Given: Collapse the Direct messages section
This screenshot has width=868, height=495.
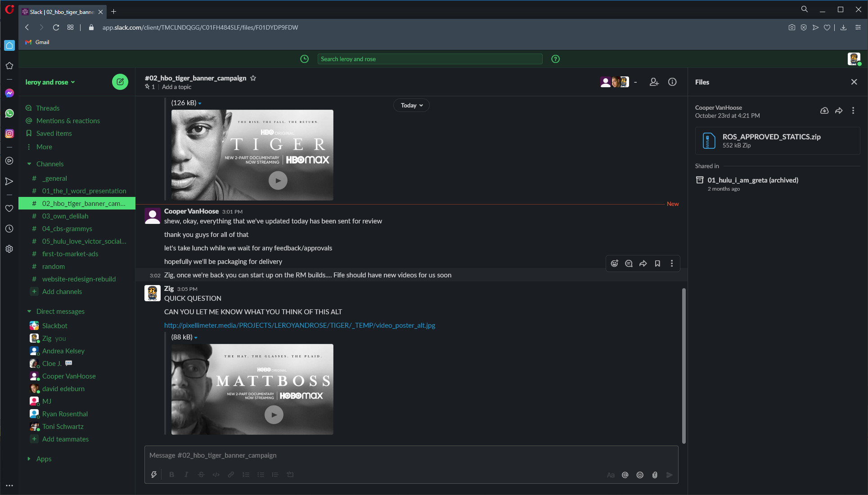Looking at the screenshot, I should point(29,312).
